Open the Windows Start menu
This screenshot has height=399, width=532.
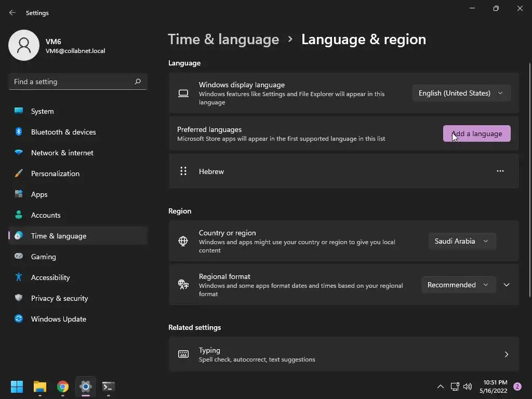(17, 387)
